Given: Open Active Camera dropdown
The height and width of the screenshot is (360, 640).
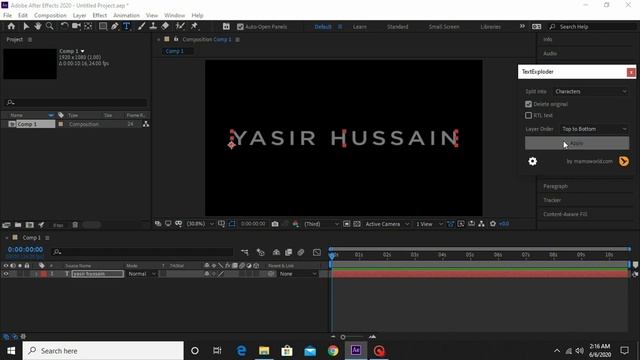Looking at the screenshot, I should point(387,224).
